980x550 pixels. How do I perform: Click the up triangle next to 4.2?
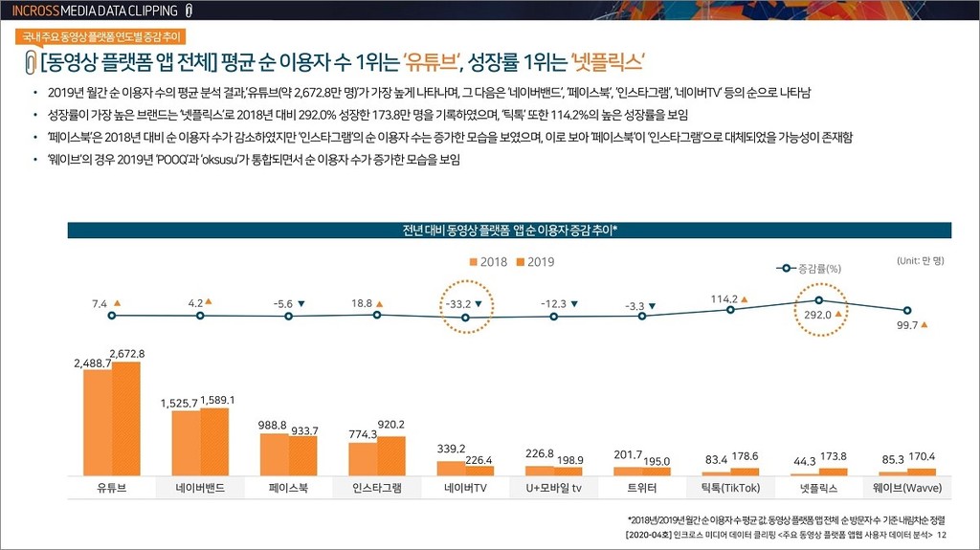[208, 302]
